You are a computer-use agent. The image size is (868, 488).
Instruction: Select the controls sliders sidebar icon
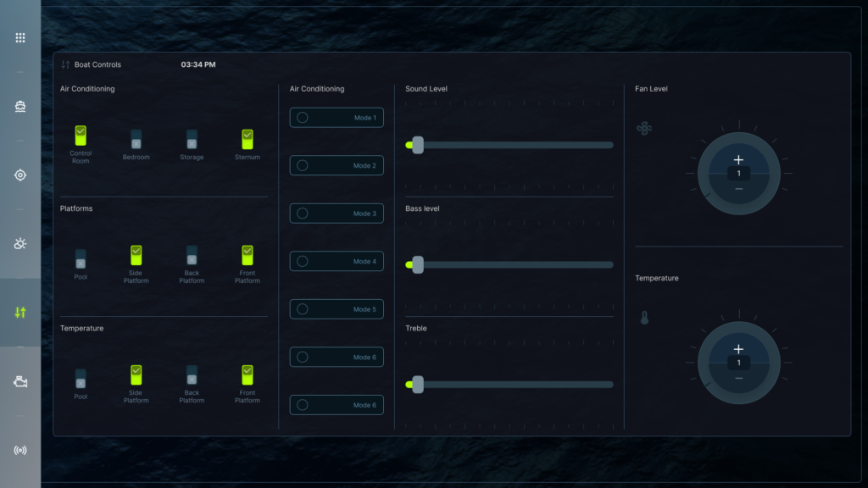point(20,313)
